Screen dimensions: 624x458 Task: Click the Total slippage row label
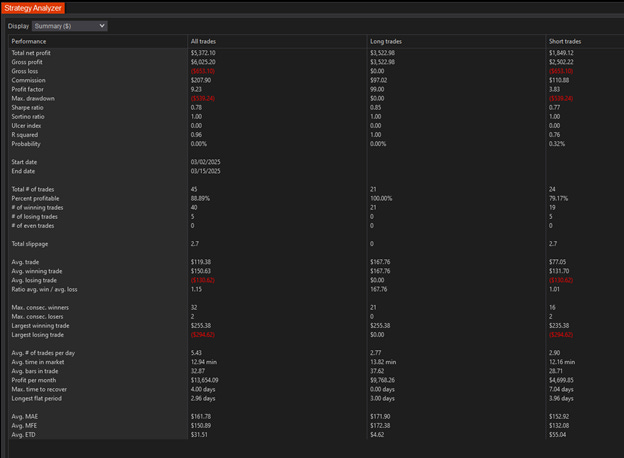[x=30, y=244]
